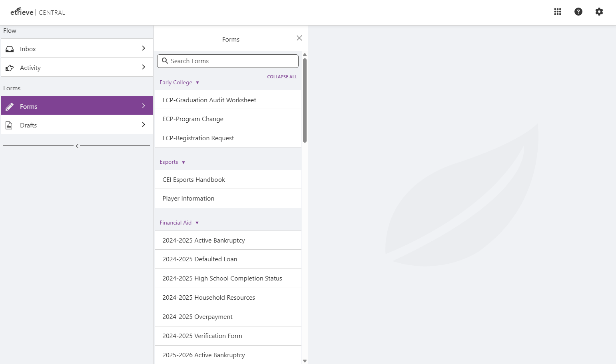Open 2024-2025 Defaulted Loan form

tap(228, 259)
